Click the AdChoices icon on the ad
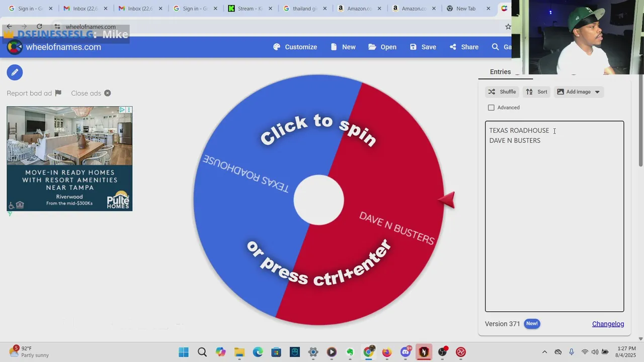 [122, 110]
